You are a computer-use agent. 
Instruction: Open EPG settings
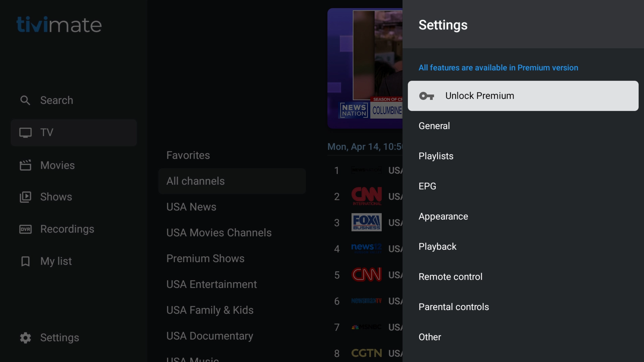(523, 186)
